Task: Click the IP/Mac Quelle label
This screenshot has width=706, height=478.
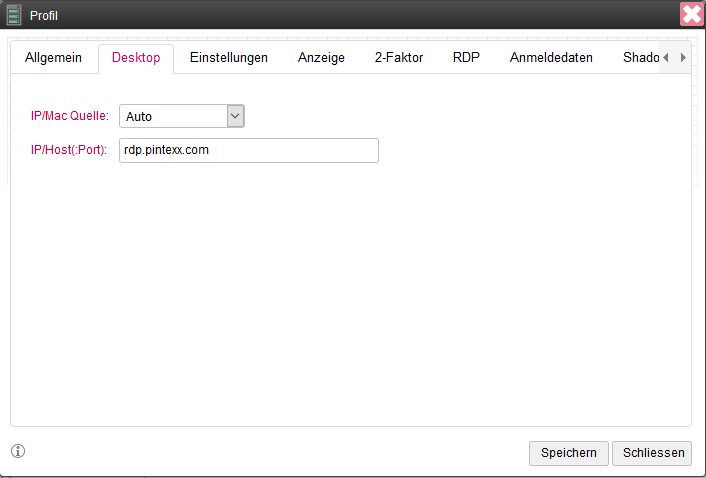Action: [70, 116]
